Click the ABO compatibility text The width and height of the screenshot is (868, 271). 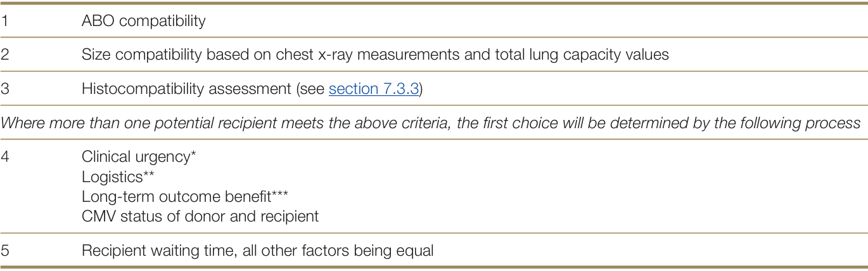pyautogui.click(x=143, y=21)
